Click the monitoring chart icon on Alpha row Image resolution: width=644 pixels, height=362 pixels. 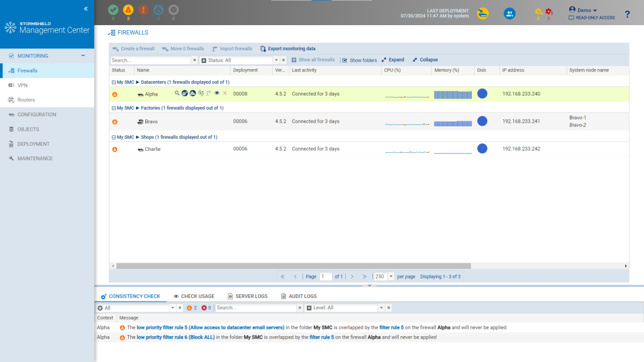(192, 93)
